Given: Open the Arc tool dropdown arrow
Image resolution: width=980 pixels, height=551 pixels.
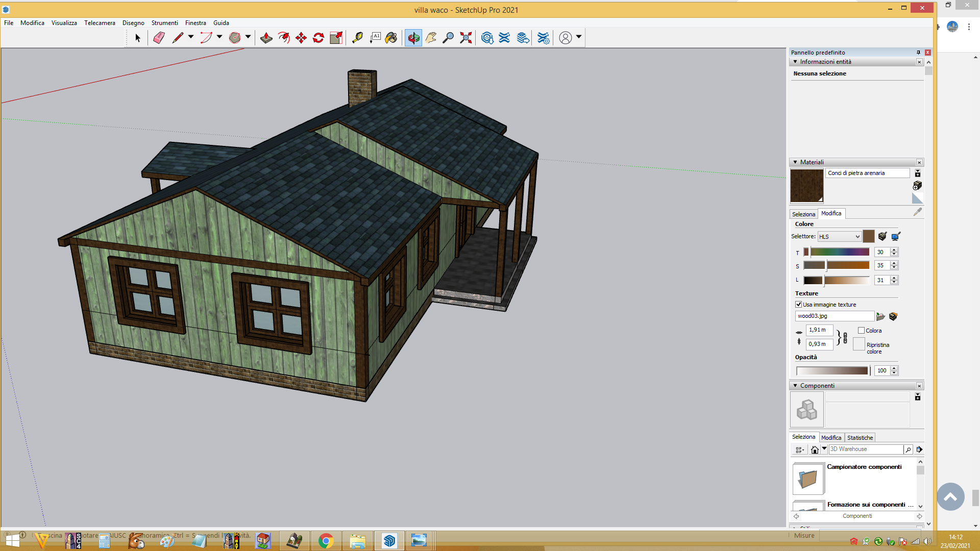Looking at the screenshot, I should (x=219, y=37).
